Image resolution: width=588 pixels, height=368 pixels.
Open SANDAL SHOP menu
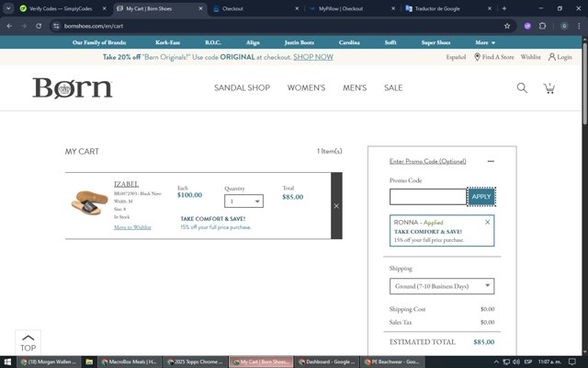click(242, 88)
